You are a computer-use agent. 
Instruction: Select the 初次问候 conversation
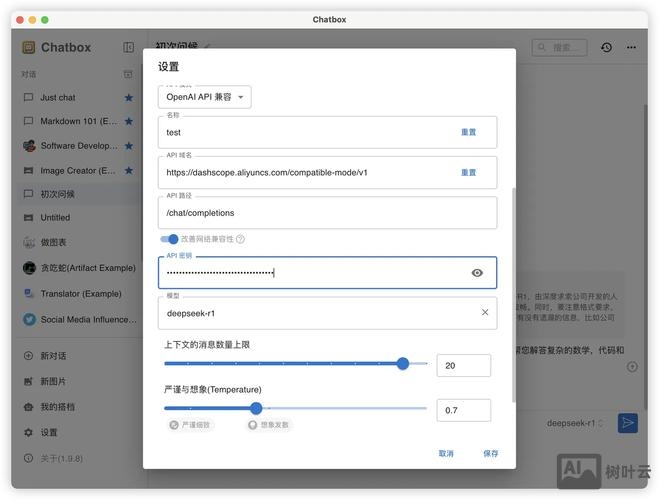78,194
